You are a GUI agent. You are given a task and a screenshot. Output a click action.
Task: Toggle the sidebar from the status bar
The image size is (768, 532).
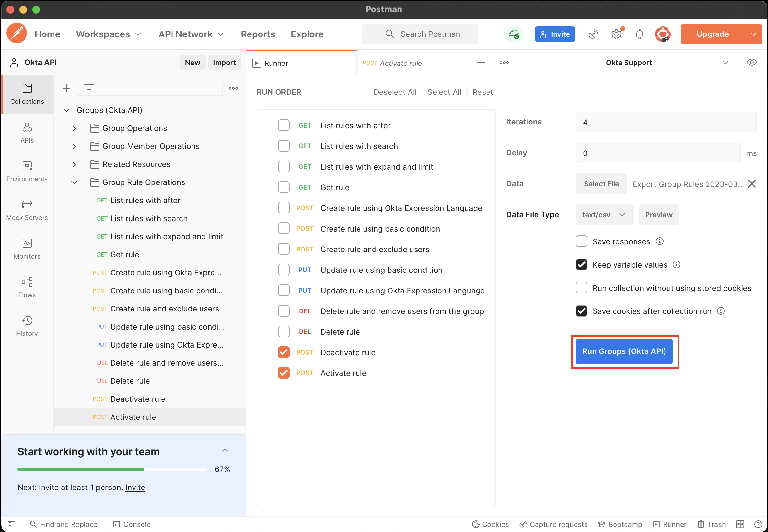(x=12, y=524)
